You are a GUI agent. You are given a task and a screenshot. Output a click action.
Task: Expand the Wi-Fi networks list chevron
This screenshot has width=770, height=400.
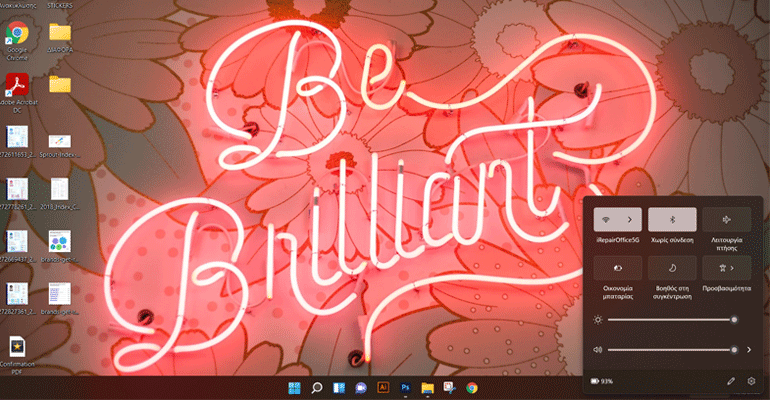coord(630,219)
